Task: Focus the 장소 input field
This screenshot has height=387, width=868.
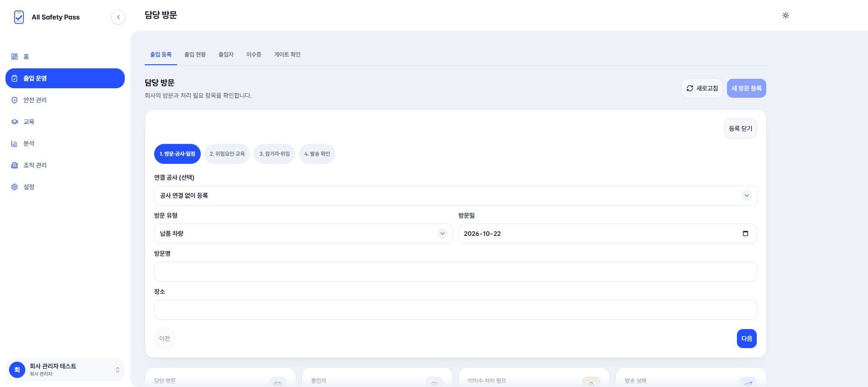Action: point(455,310)
